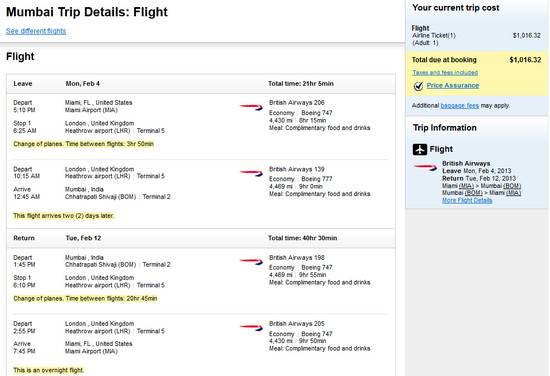Click the BOM link in Miami > Mumbai route
Screen dimensions: 550x376
512,186
